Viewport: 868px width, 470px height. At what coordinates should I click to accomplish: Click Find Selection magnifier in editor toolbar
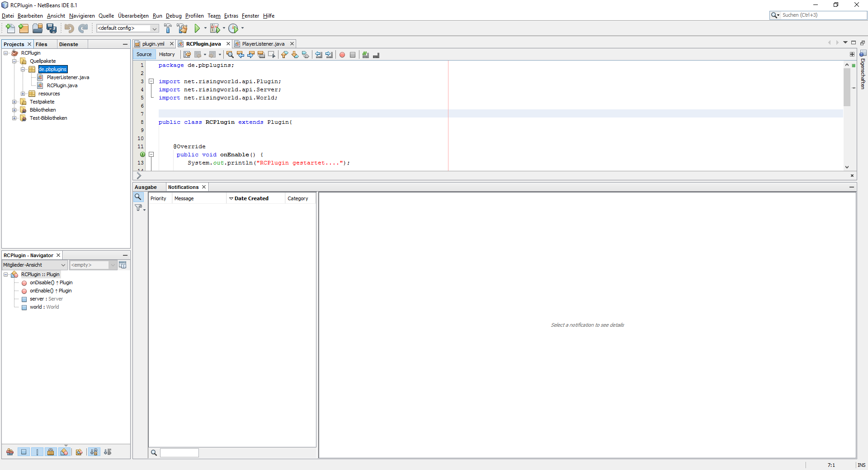(230, 55)
